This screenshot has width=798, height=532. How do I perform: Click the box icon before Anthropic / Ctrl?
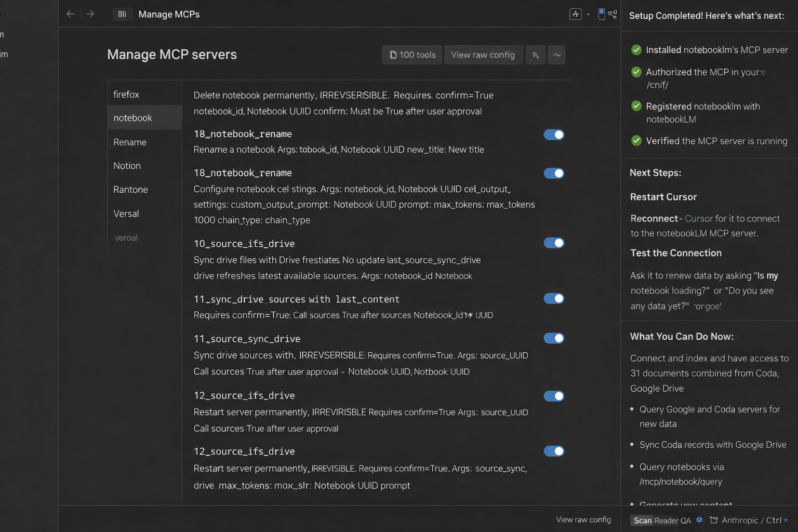coord(714,520)
